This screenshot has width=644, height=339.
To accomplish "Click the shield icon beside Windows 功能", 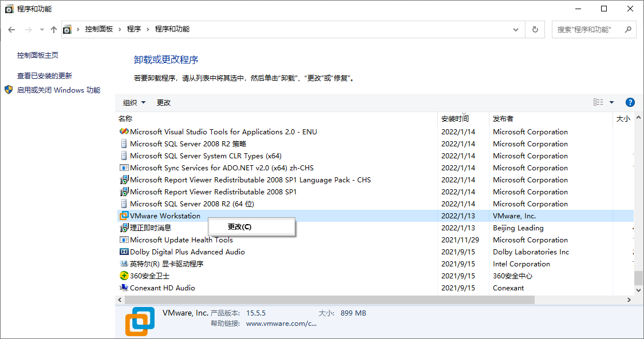I will coord(9,90).
